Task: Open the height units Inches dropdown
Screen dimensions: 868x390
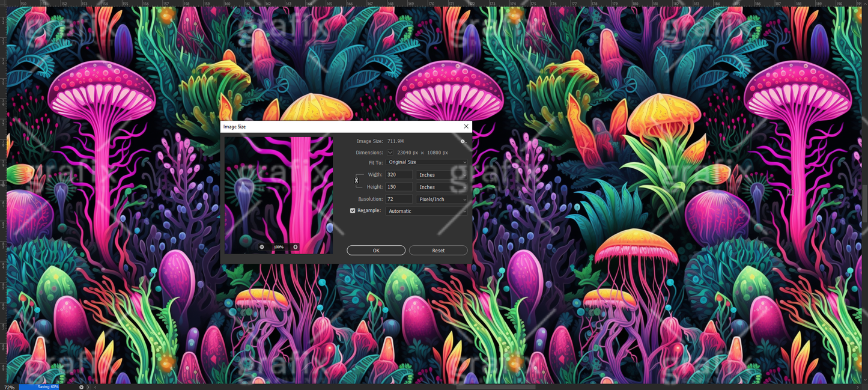Action: (442, 187)
